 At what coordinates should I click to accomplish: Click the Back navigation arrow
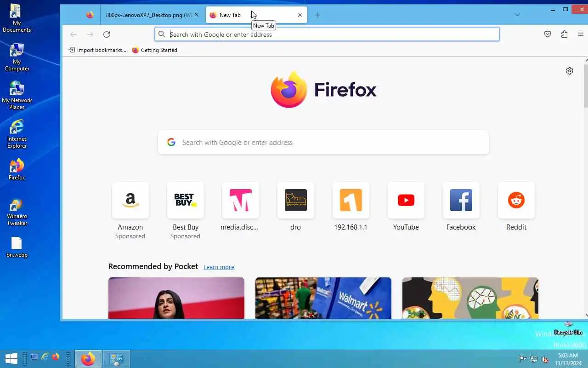[73, 34]
